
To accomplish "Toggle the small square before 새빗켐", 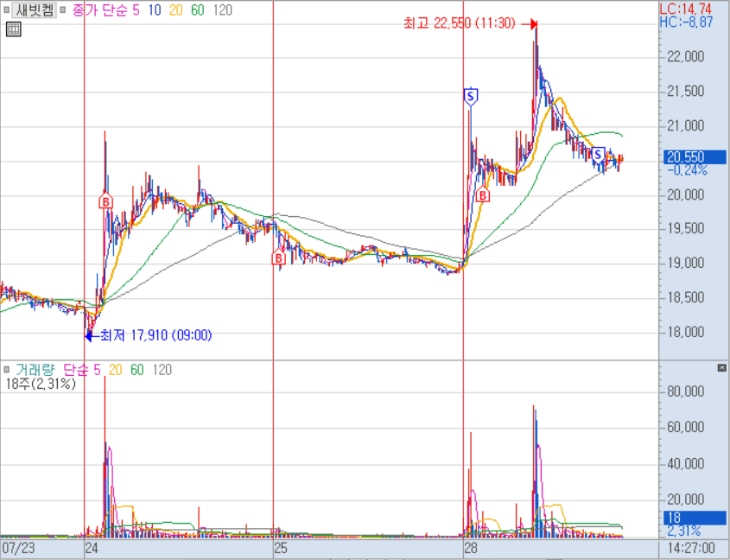I will [x=6, y=10].
